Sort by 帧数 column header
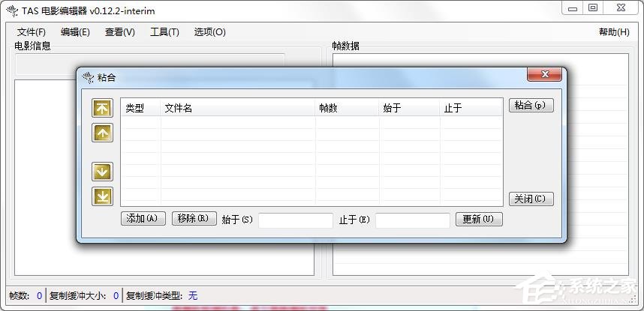Screen dimensions: 644x311 point(347,109)
